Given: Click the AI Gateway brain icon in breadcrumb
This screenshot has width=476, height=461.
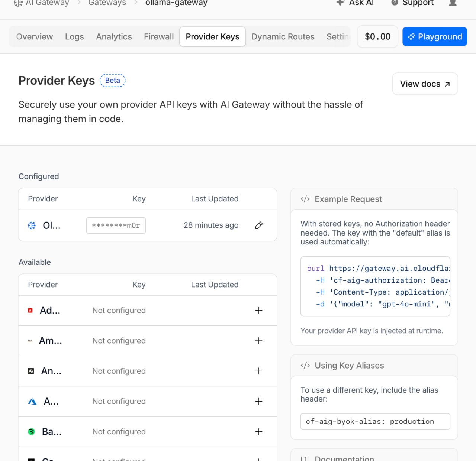Looking at the screenshot, I should 18,3.
